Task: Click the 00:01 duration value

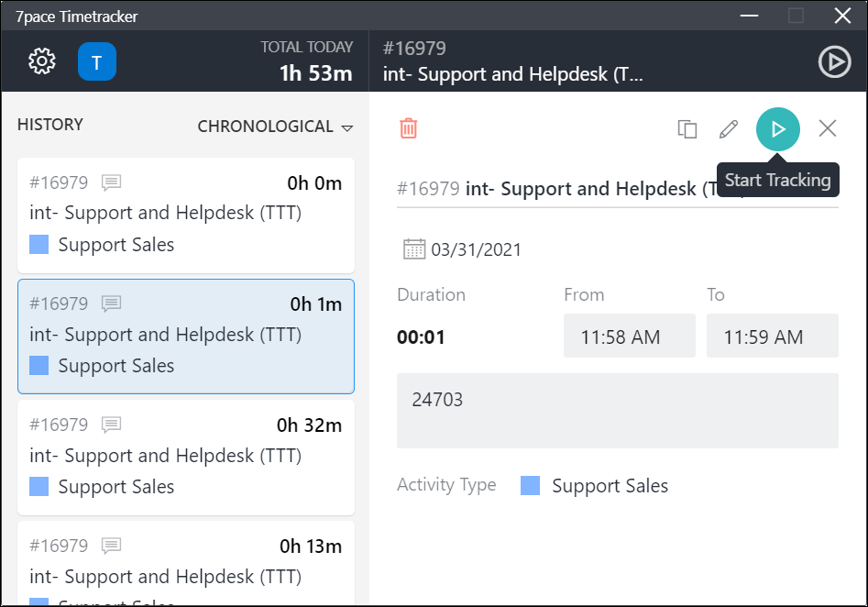Action: click(x=421, y=337)
